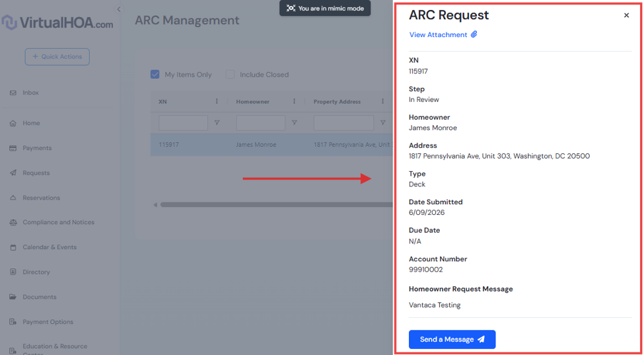644x355 pixels.
Task: Click the grid horizontal scrollbar
Action: click(x=276, y=205)
